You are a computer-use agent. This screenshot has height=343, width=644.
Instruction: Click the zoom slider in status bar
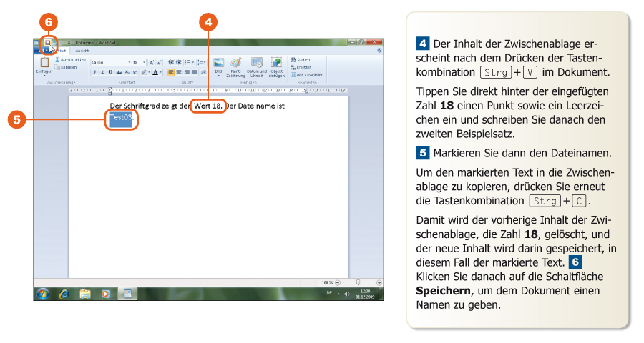[x=358, y=282]
